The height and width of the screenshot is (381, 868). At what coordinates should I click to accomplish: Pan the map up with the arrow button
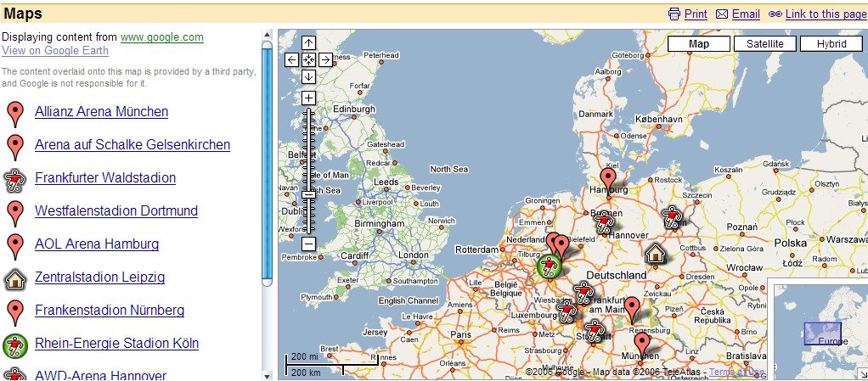(x=309, y=42)
